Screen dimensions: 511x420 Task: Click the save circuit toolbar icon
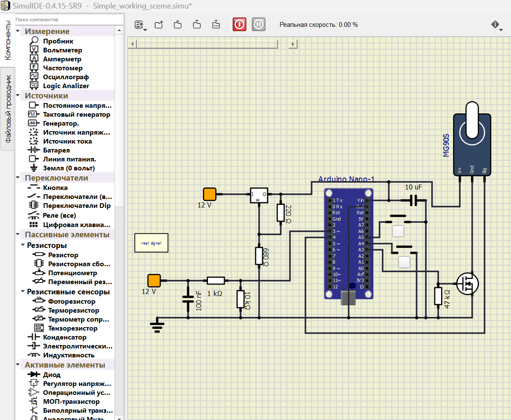(197, 25)
